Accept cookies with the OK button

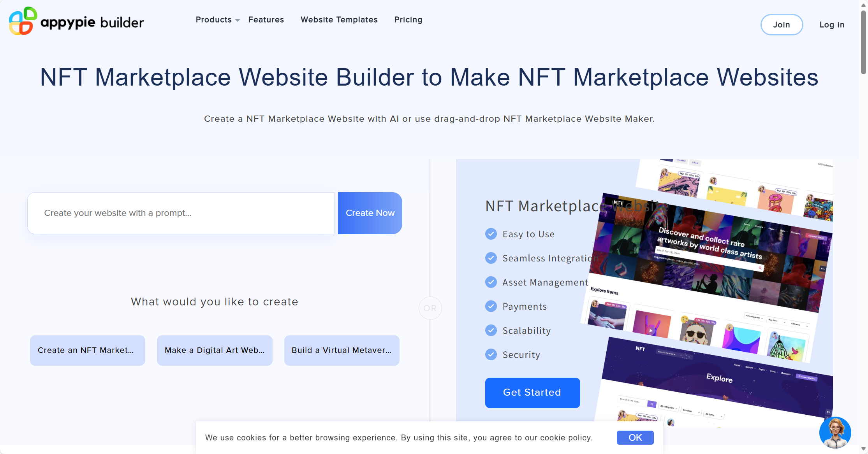pyautogui.click(x=635, y=438)
